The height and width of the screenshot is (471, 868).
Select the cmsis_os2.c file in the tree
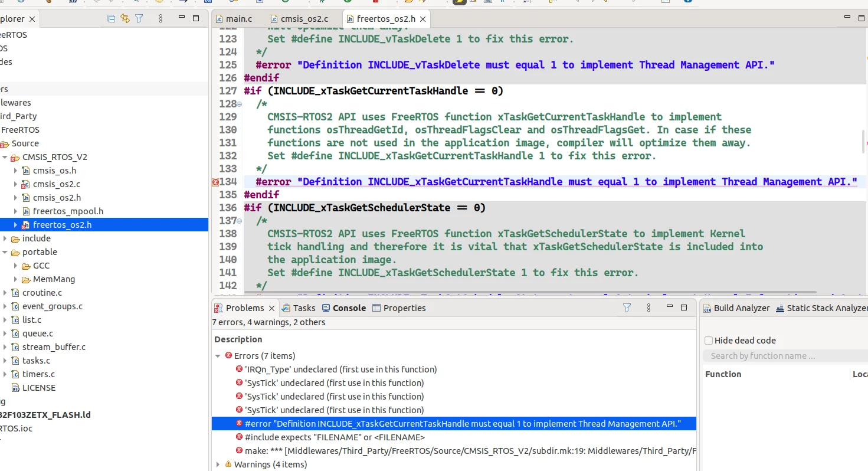tap(57, 184)
